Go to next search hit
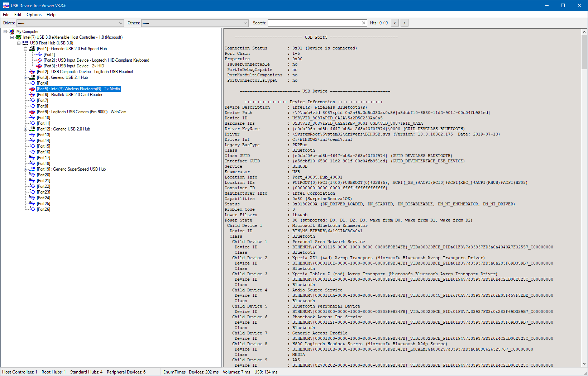 (405, 23)
